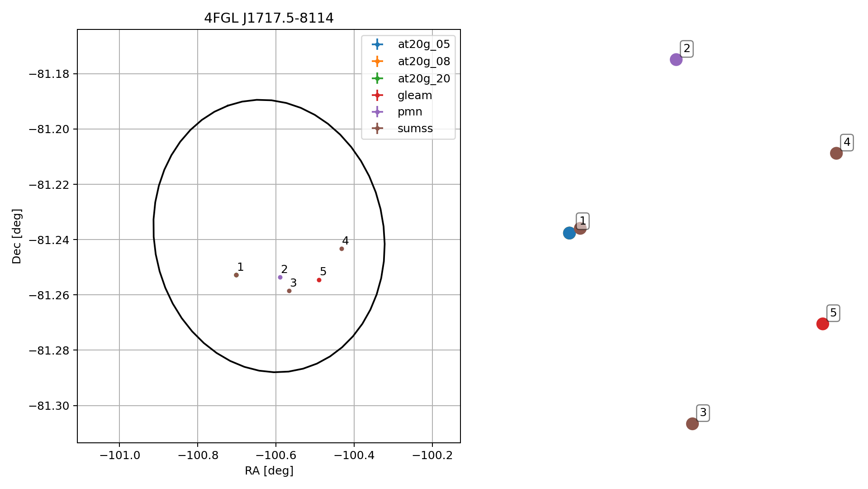Click the −100.4 RA tick label
The height and width of the screenshot is (489, 868).
(354, 455)
